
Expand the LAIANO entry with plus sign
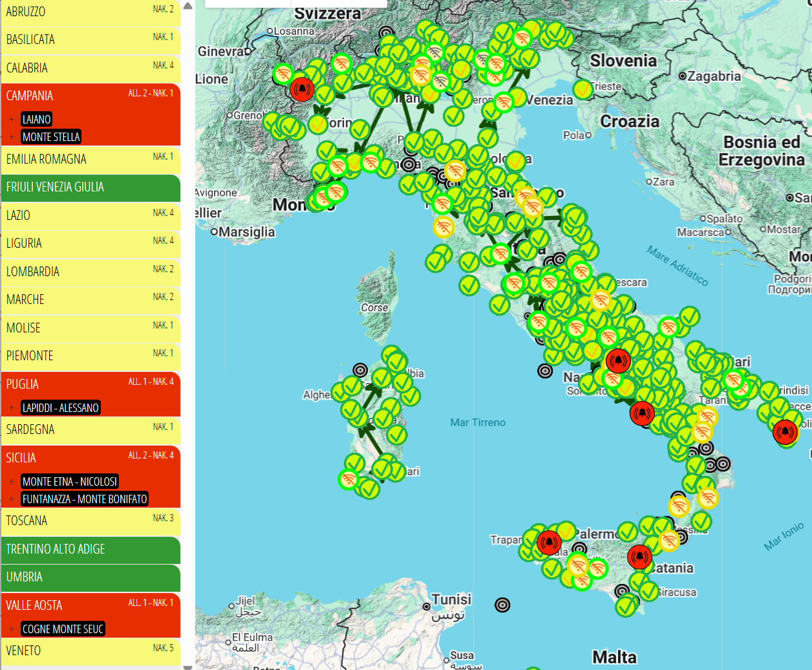tap(12, 120)
